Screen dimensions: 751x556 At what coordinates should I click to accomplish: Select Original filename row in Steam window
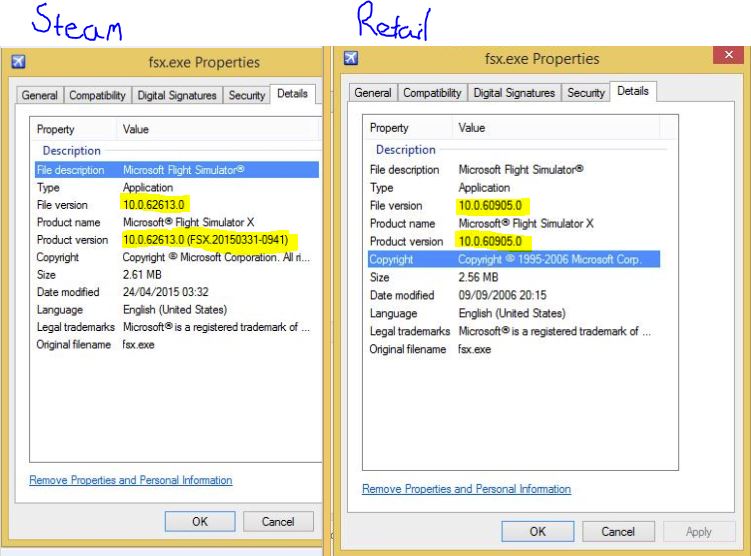tap(177, 345)
